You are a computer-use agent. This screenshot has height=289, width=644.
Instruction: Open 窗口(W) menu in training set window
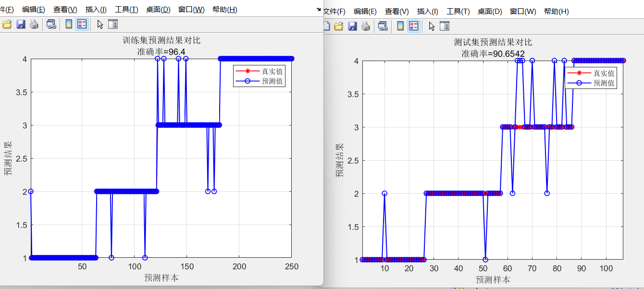(x=191, y=10)
